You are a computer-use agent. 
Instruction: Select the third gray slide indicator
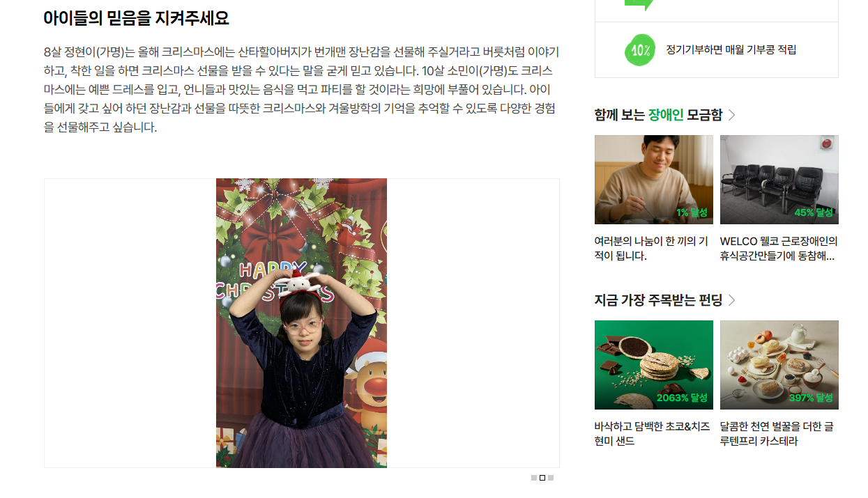click(x=551, y=478)
